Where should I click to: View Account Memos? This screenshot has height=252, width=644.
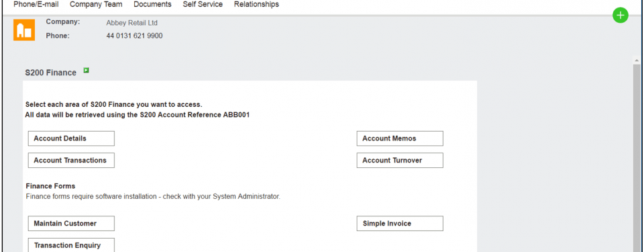tap(400, 138)
